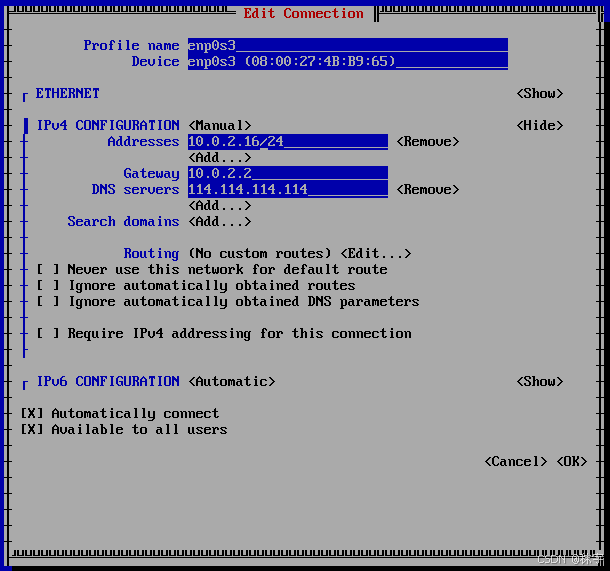Click the ETHERNET section heading

pyautogui.click(x=68, y=93)
